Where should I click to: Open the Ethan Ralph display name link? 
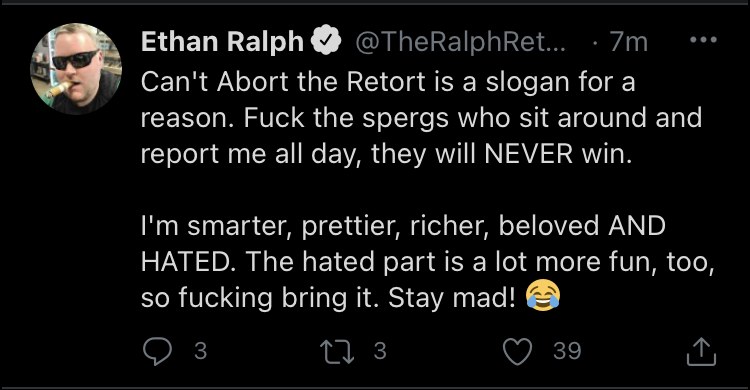(222, 42)
